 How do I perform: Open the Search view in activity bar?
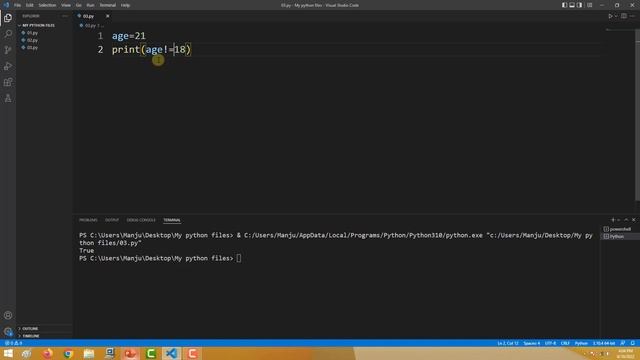click(8, 34)
